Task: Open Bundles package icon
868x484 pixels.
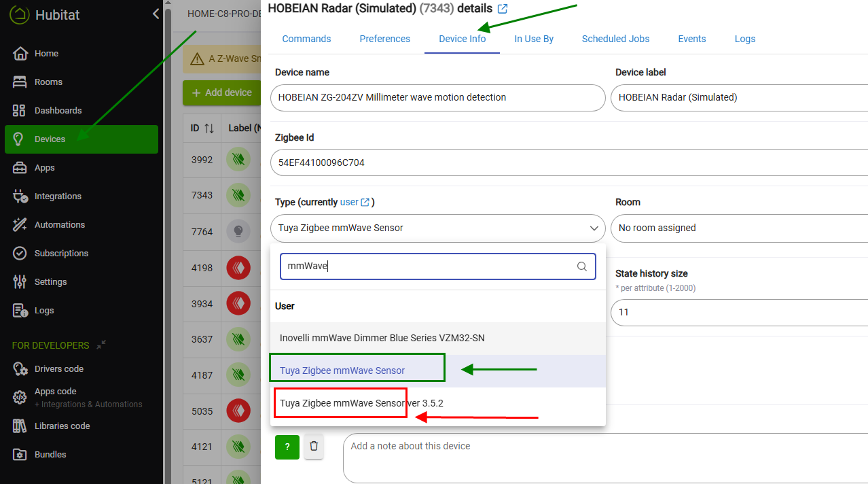Action: (x=20, y=454)
